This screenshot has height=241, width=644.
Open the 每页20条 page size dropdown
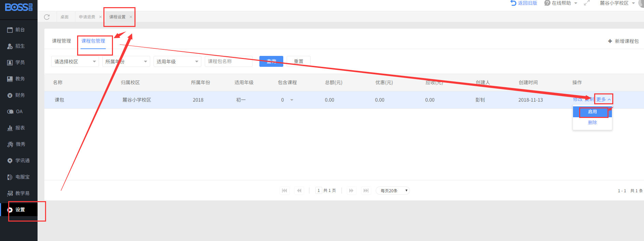(x=393, y=191)
